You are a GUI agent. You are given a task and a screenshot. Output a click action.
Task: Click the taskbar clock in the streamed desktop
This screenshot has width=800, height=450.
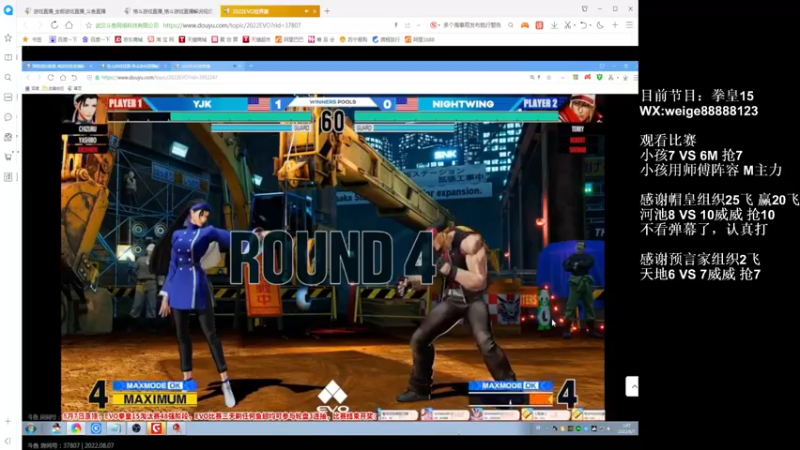point(626,429)
